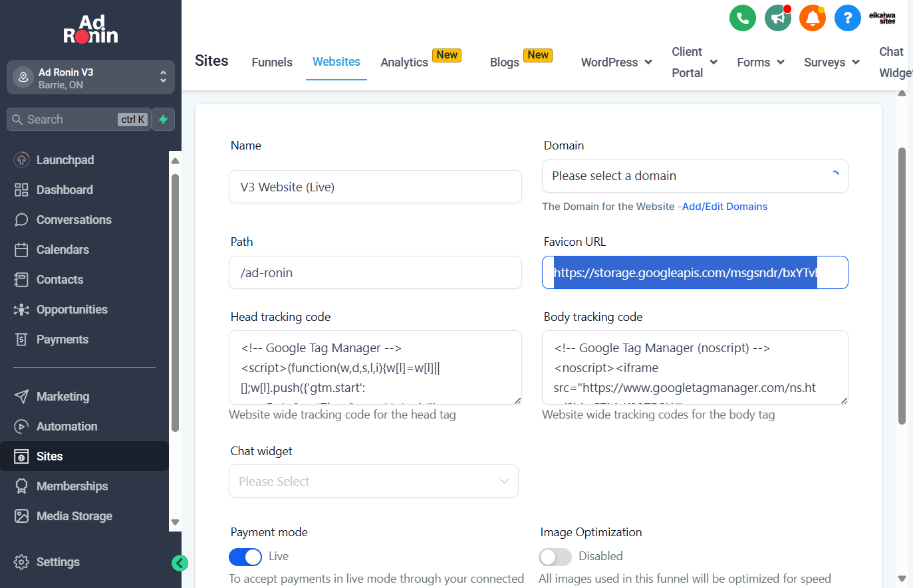
Task: Click the Path input field
Action: pyautogui.click(x=375, y=272)
